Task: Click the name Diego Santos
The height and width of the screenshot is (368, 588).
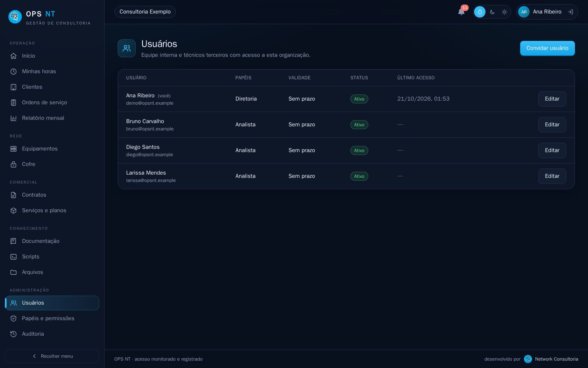Action: 143,147
